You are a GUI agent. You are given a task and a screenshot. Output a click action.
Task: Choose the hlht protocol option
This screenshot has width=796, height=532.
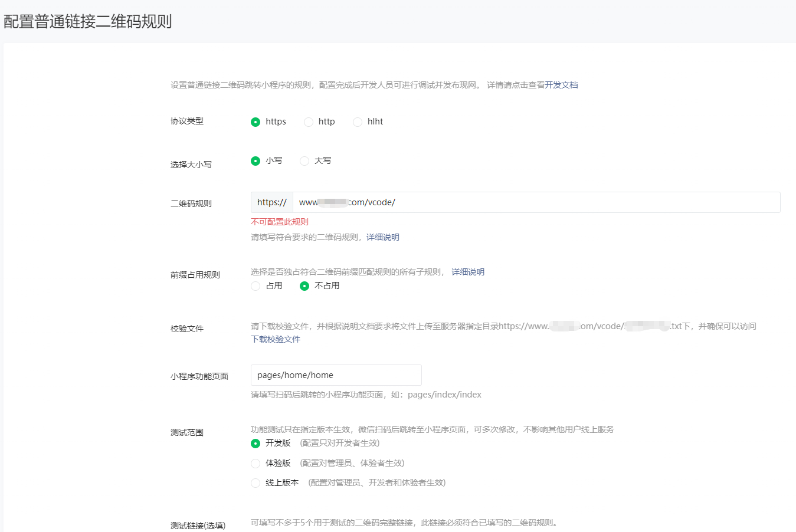(x=358, y=122)
